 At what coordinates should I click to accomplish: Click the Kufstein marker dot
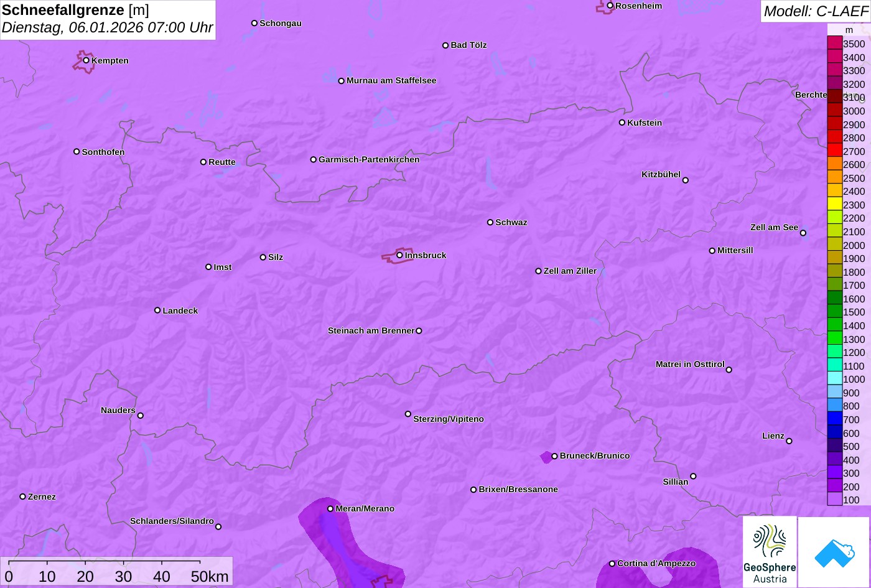tap(622, 123)
